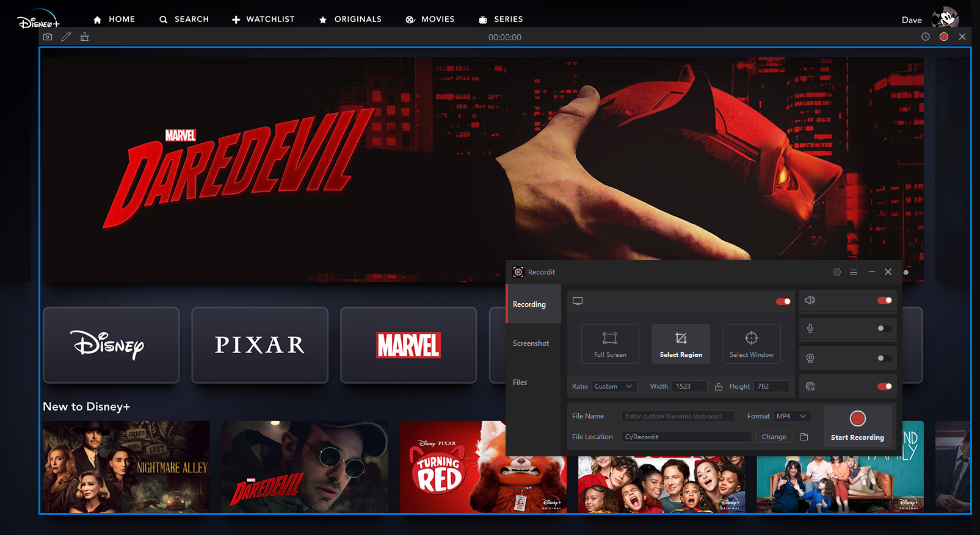Click the clear annotations broom icon

[x=84, y=37]
